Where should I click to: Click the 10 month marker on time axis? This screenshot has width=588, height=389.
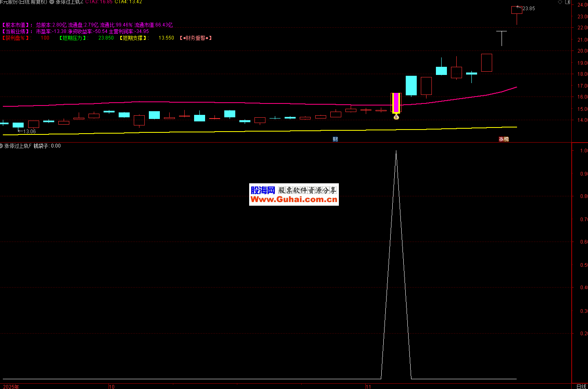pos(112,387)
